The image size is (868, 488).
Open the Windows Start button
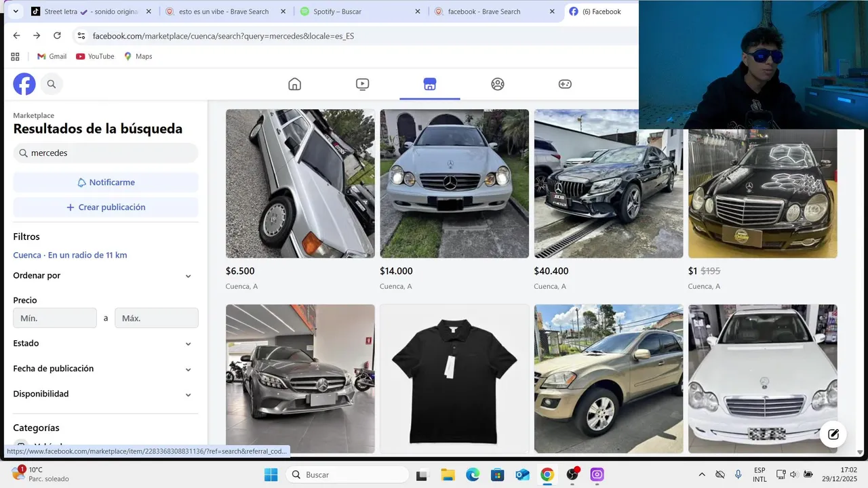271,474
